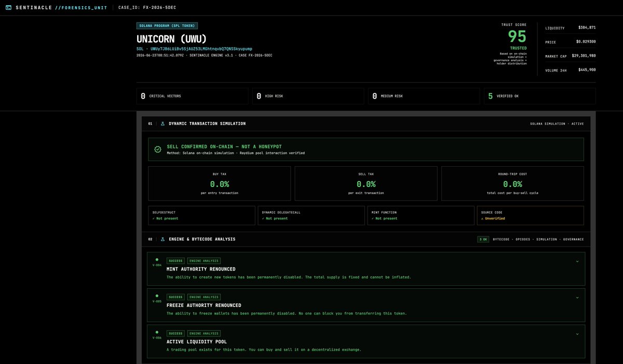Click the Sell Confirmed On-Chain banner heading
The width and height of the screenshot is (623, 364).
click(224, 147)
